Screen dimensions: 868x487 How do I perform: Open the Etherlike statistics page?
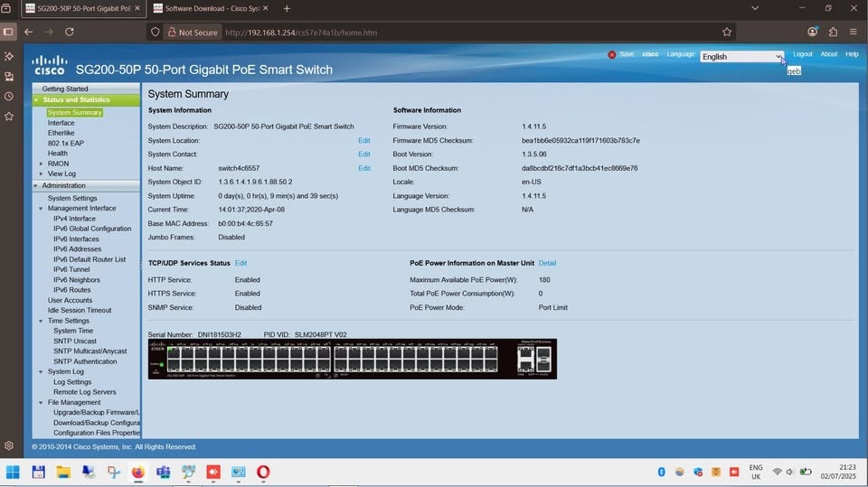tap(61, 133)
